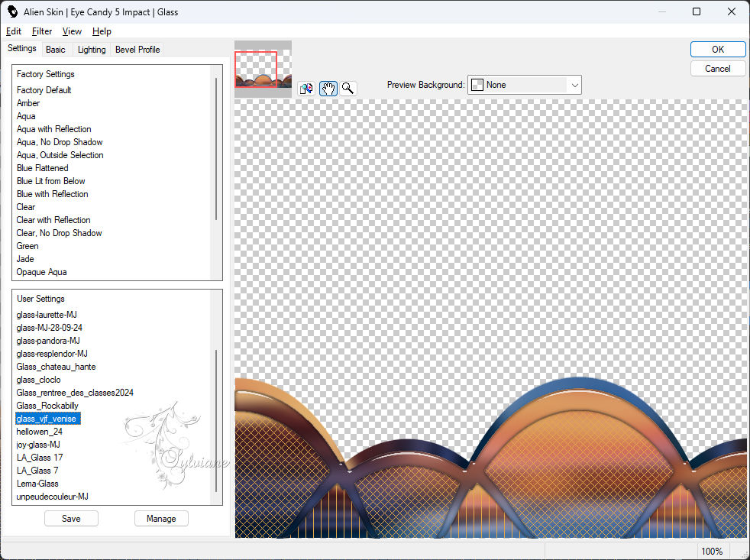Switch to the Basic tab

point(56,50)
